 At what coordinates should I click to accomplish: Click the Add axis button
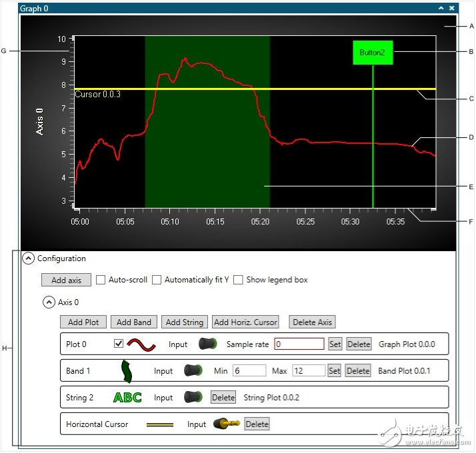(66, 280)
